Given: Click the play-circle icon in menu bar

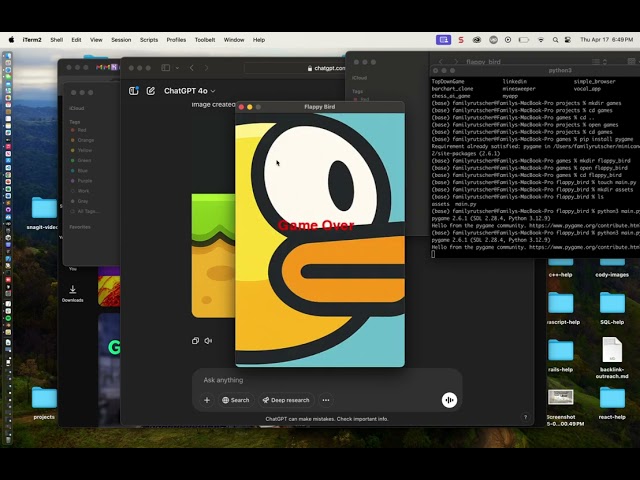Looking at the screenshot, I should (x=508, y=40).
